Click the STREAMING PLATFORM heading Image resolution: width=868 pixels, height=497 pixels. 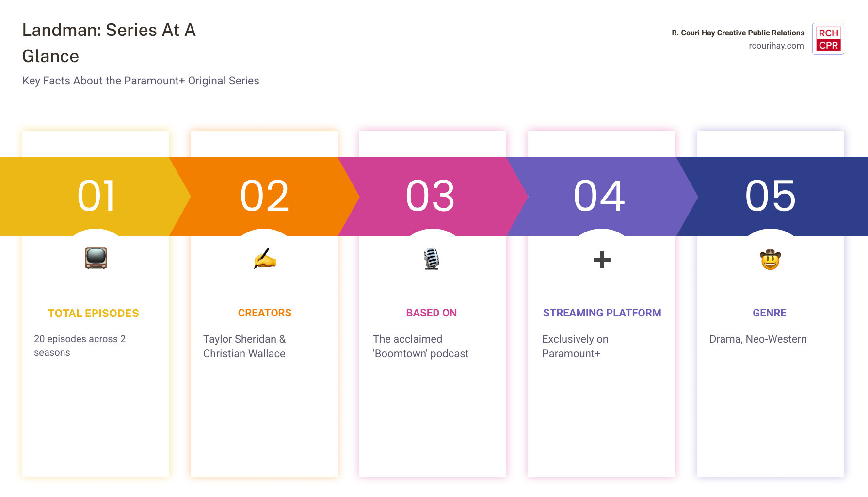click(602, 313)
